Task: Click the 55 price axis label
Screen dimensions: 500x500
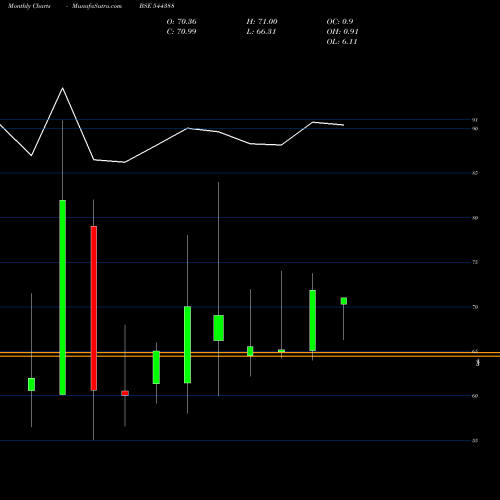Action: (475, 441)
